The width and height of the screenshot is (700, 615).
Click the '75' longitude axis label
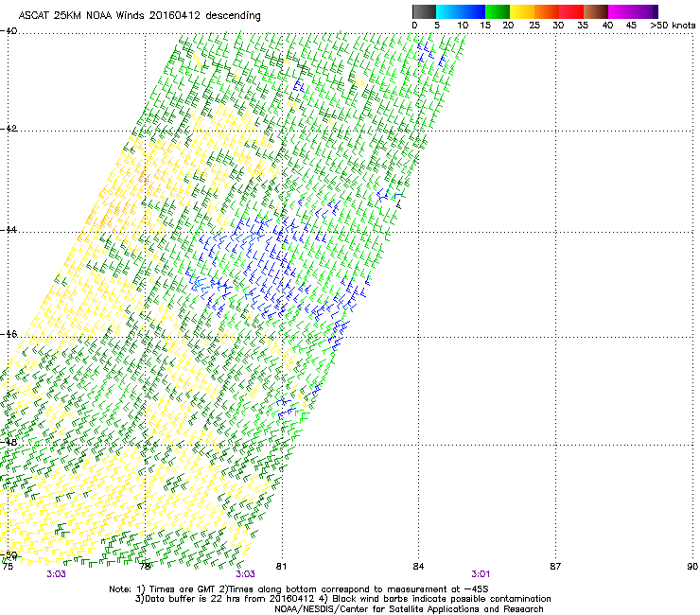point(8,567)
